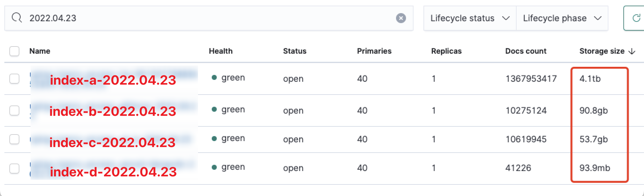Sort the table by Name column
644x196 pixels.
tap(40, 51)
